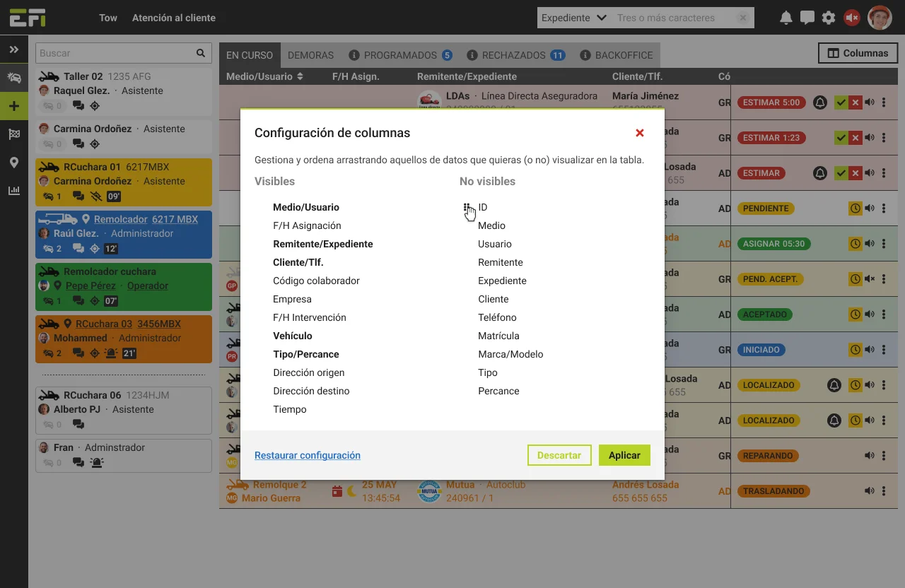The image size is (905, 588).
Task: Open notifications bell in top bar
Action: click(786, 18)
